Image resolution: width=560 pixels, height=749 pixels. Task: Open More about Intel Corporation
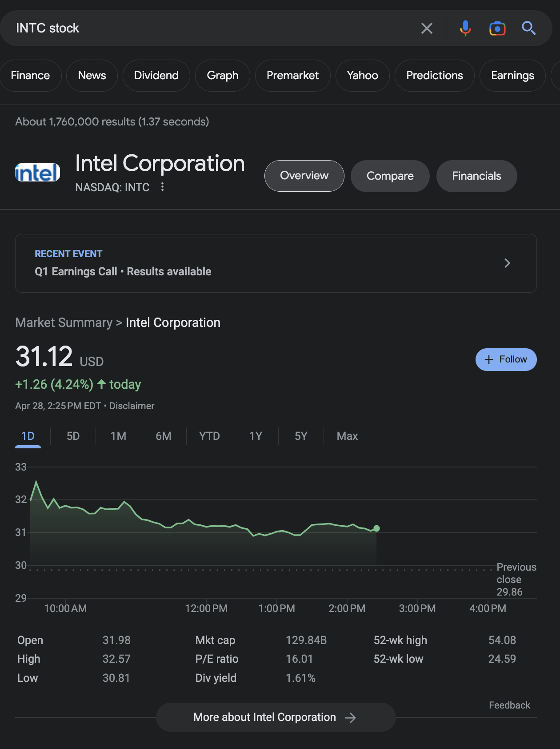click(x=276, y=717)
